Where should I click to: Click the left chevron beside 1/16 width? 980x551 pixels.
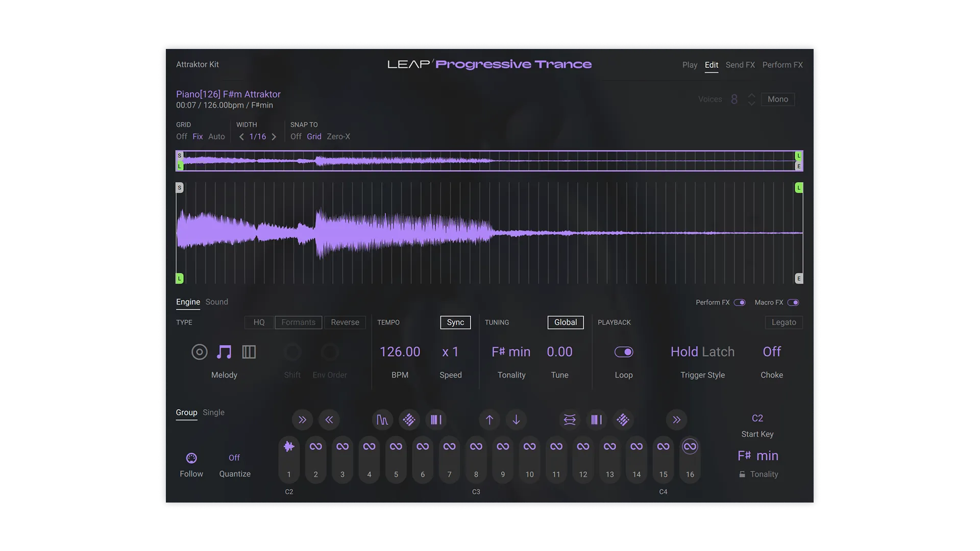click(241, 136)
